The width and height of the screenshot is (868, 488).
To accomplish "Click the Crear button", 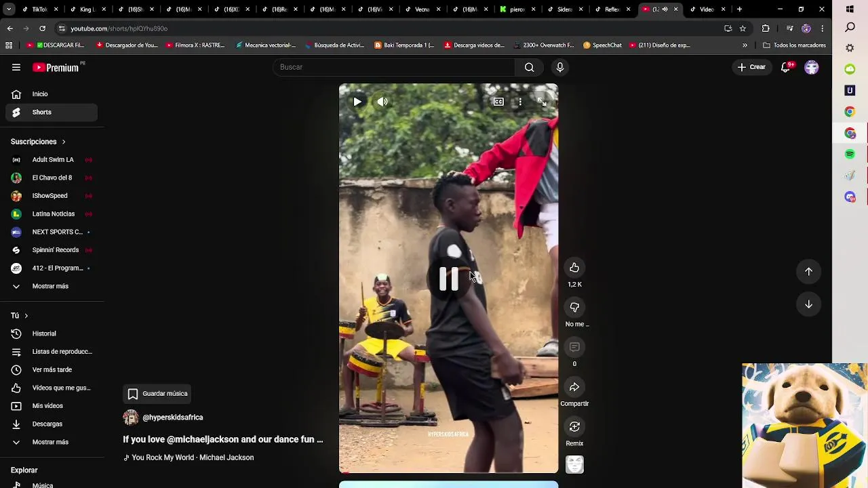I will click(751, 67).
